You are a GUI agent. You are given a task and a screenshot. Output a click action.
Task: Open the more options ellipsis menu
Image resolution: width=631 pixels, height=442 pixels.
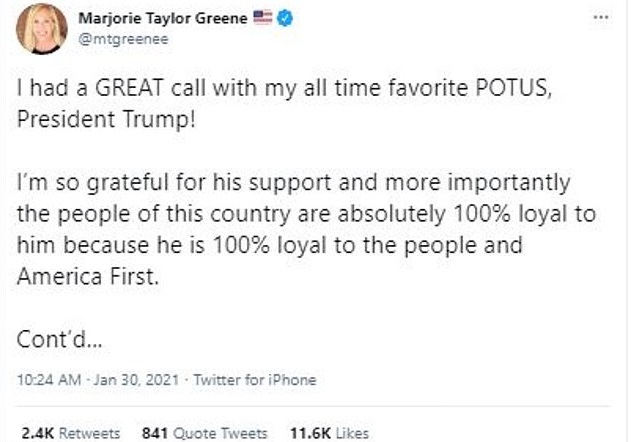pyautogui.click(x=600, y=19)
